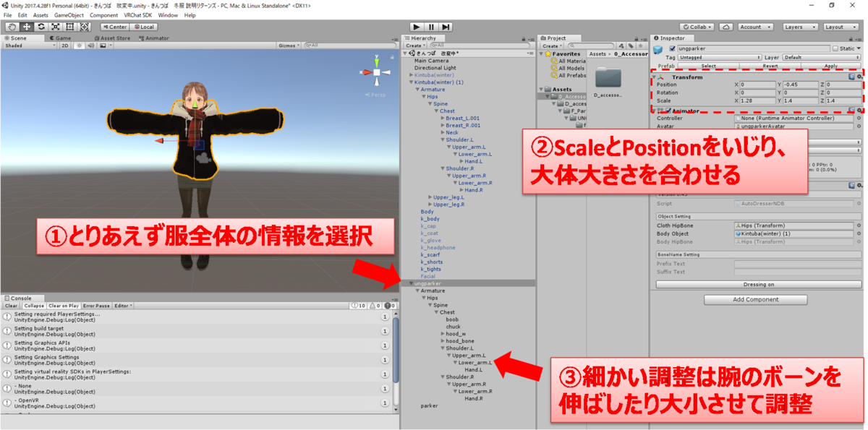Open the Component menu

103,15
